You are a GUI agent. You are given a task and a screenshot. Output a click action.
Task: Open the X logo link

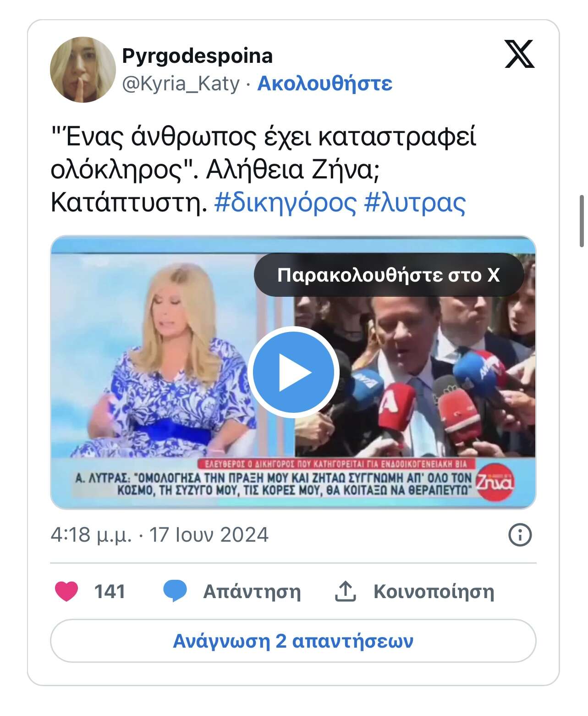coord(519,54)
